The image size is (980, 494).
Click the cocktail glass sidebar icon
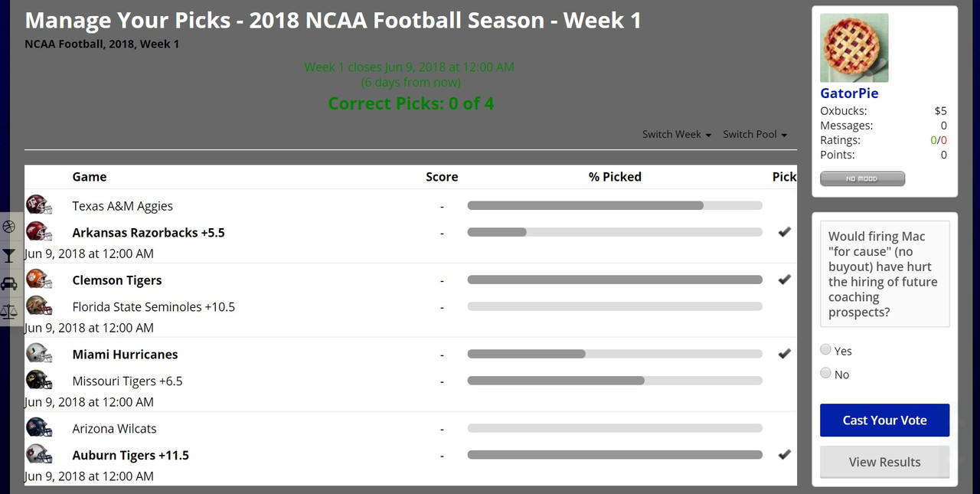point(8,255)
